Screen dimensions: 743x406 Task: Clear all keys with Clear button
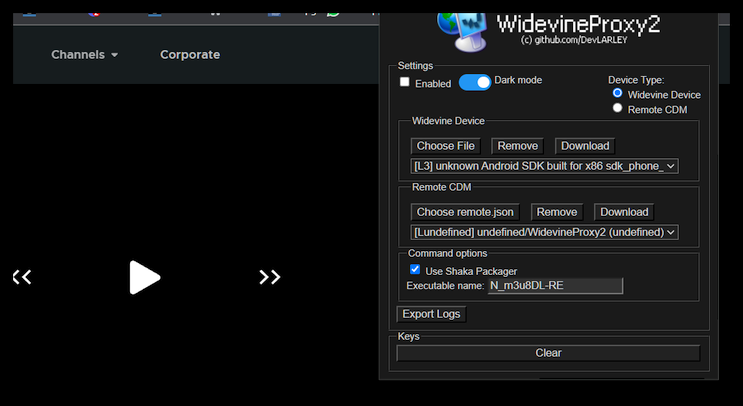click(x=548, y=353)
